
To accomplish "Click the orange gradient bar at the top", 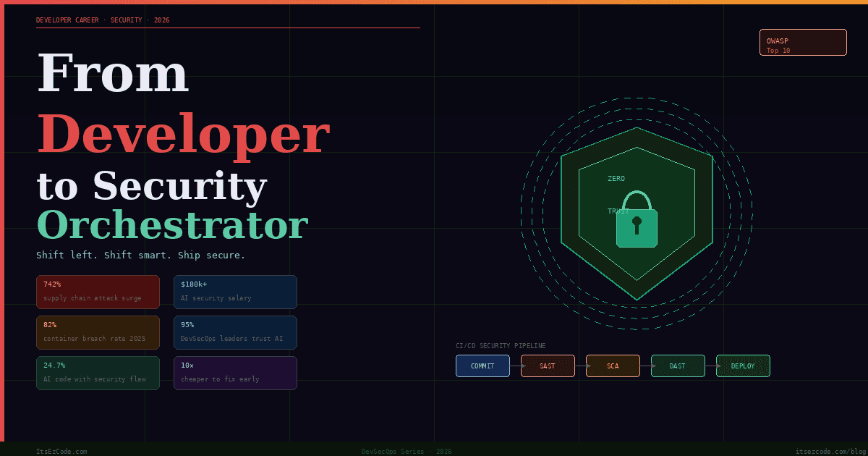I will tap(434, 1).
